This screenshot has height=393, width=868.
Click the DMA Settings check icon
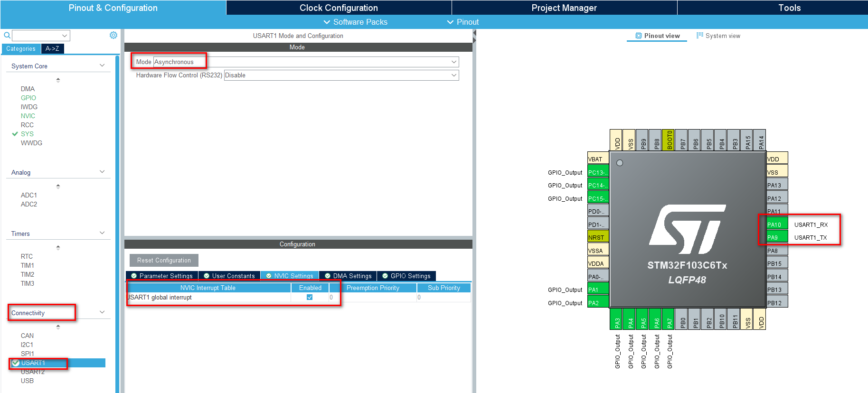[328, 276]
